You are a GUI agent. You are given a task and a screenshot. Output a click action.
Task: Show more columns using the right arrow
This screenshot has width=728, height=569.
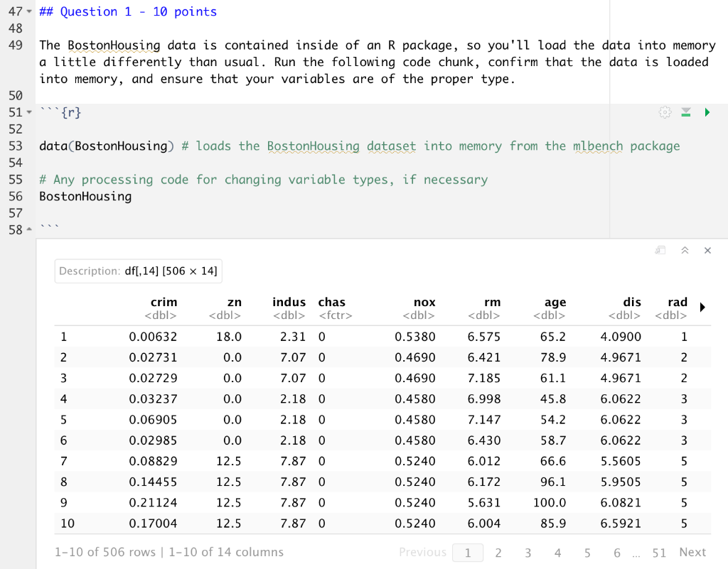point(702,307)
